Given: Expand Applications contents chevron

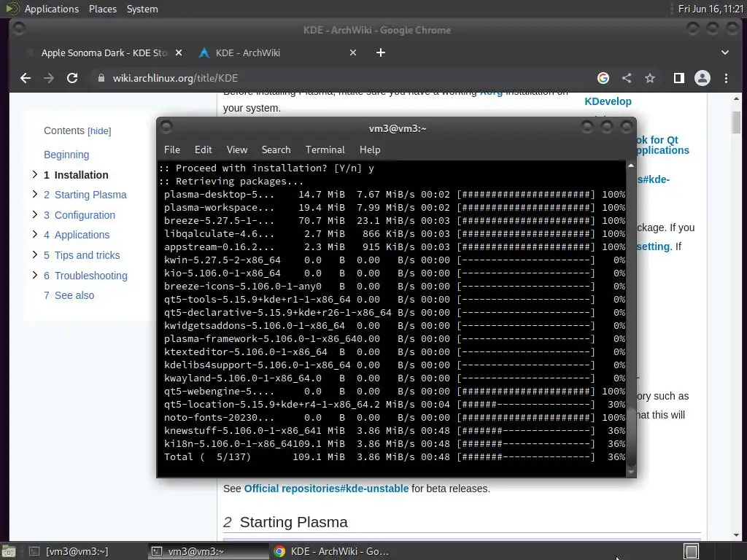Looking at the screenshot, I should 35,234.
